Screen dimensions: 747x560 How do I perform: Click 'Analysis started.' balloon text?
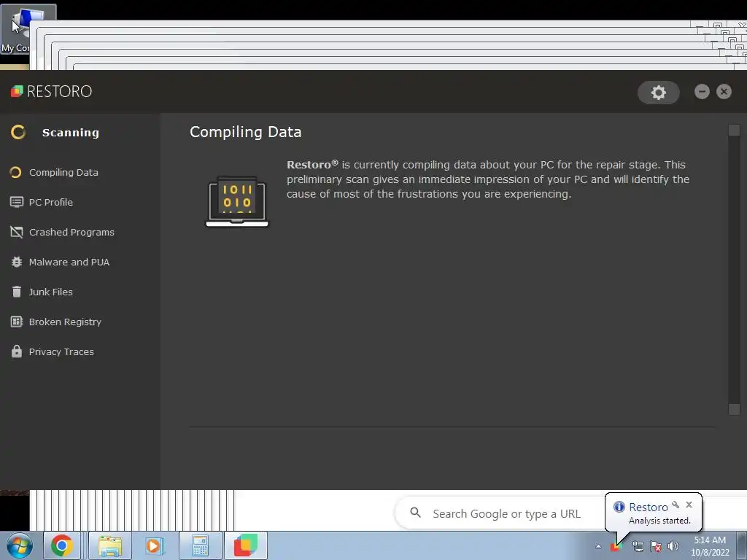[x=659, y=521]
